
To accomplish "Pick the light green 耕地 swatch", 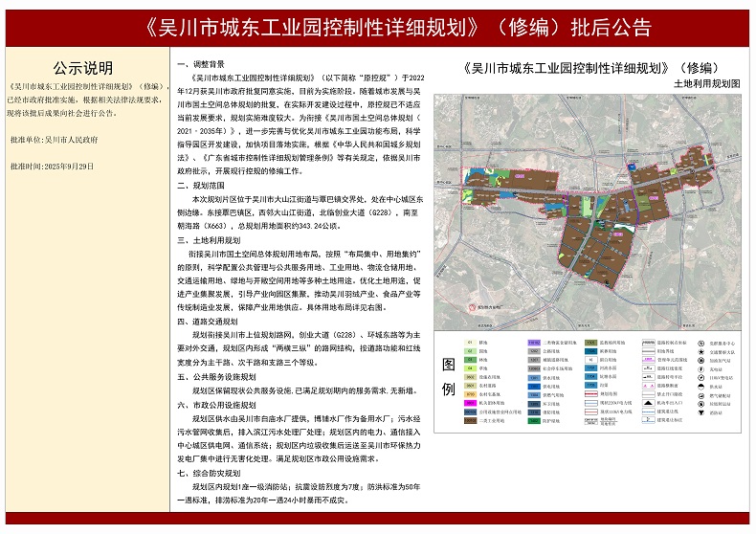I will tap(470, 344).
